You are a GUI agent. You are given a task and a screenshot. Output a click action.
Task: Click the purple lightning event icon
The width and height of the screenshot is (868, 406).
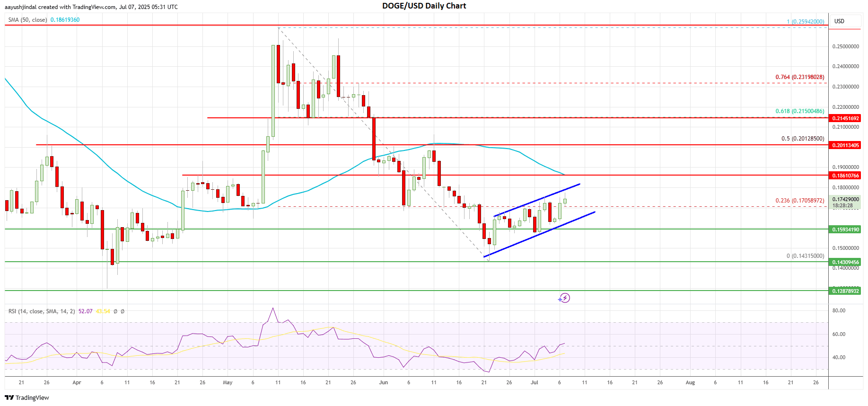(564, 298)
